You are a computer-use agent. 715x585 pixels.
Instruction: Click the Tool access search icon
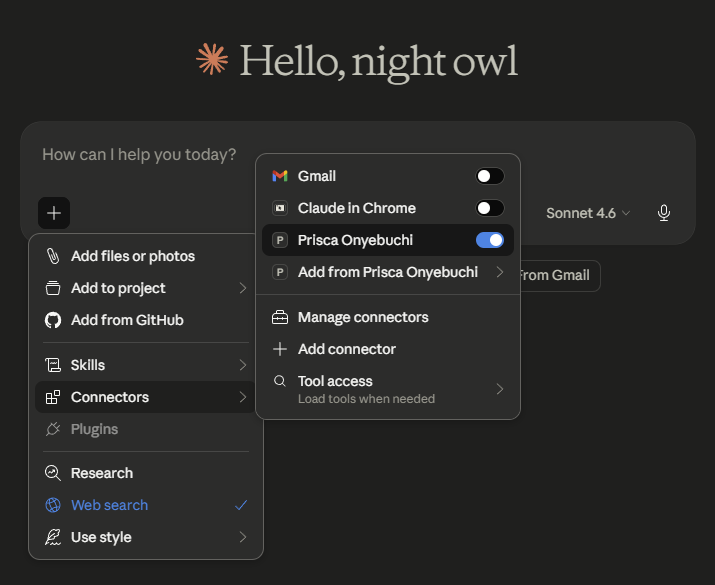pyautogui.click(x=280, y=381)
